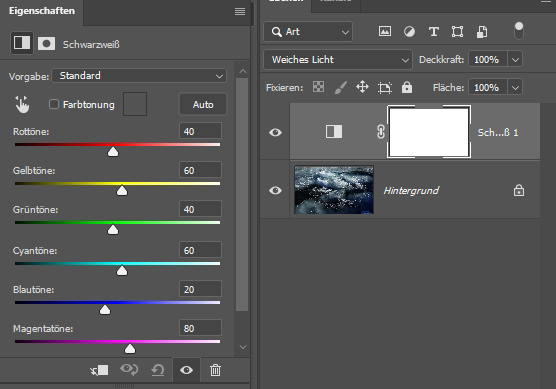Enable the Farbtonung checkbox

[54, 104]
